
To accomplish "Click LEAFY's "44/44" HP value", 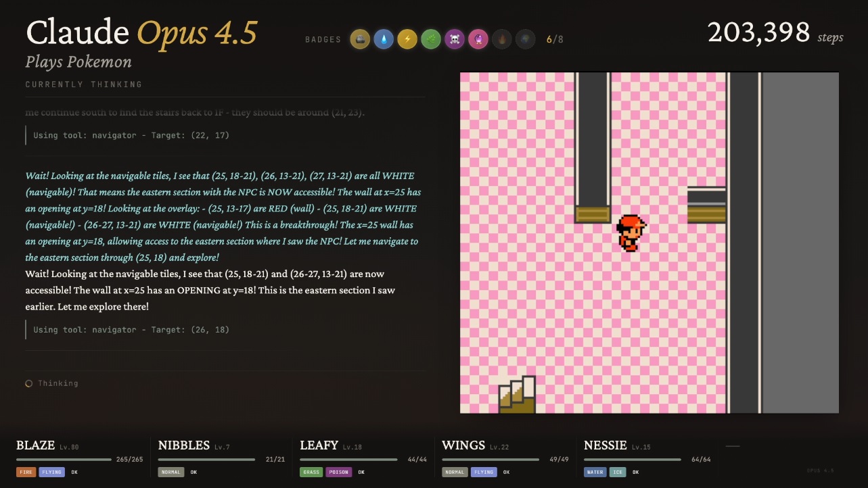I will pyautogui.click(x=417, y=460).
